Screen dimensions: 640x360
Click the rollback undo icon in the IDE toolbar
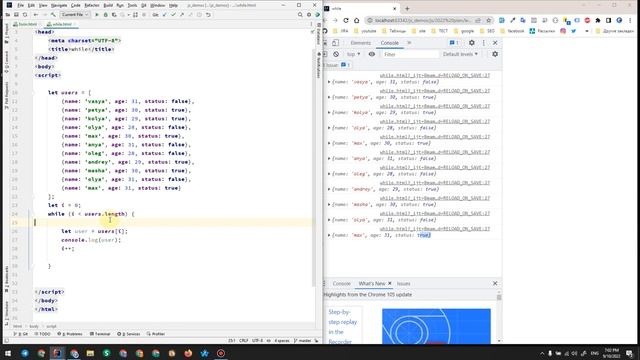[x=208, y=15]
